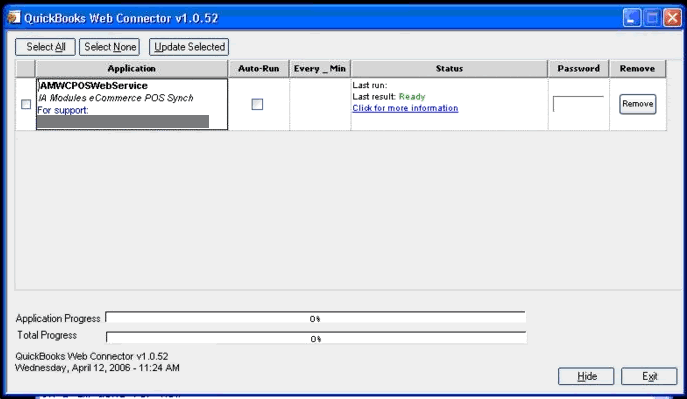Click the Last result Ready status text
The width and height of the screenshot is (687, 399).
[389, 97]
